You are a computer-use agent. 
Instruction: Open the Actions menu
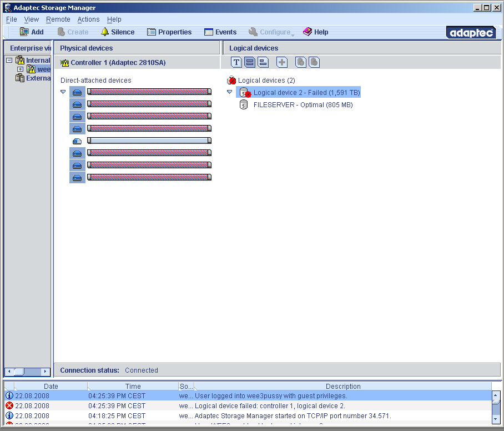pyautogui.click(x=88, y=19)
